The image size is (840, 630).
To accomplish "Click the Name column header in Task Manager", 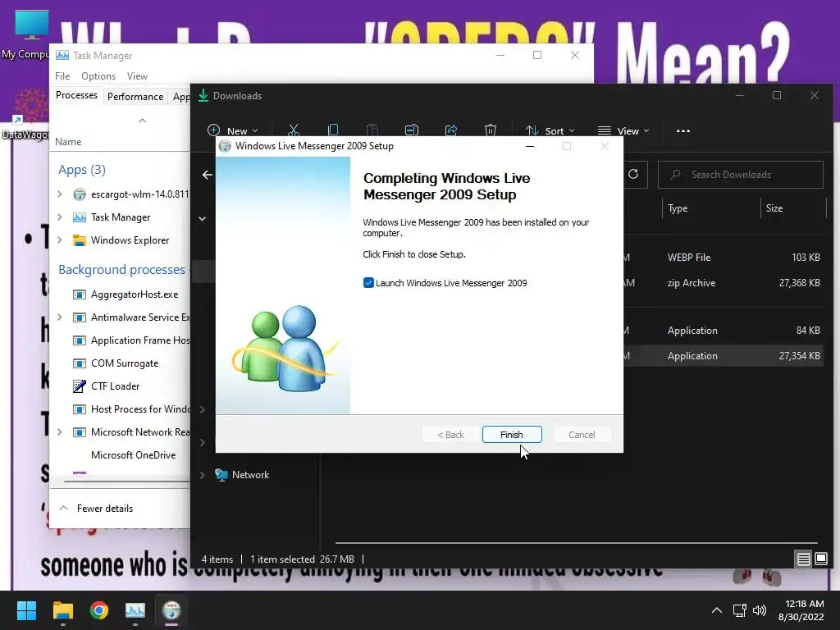I will tap(68, 142).
